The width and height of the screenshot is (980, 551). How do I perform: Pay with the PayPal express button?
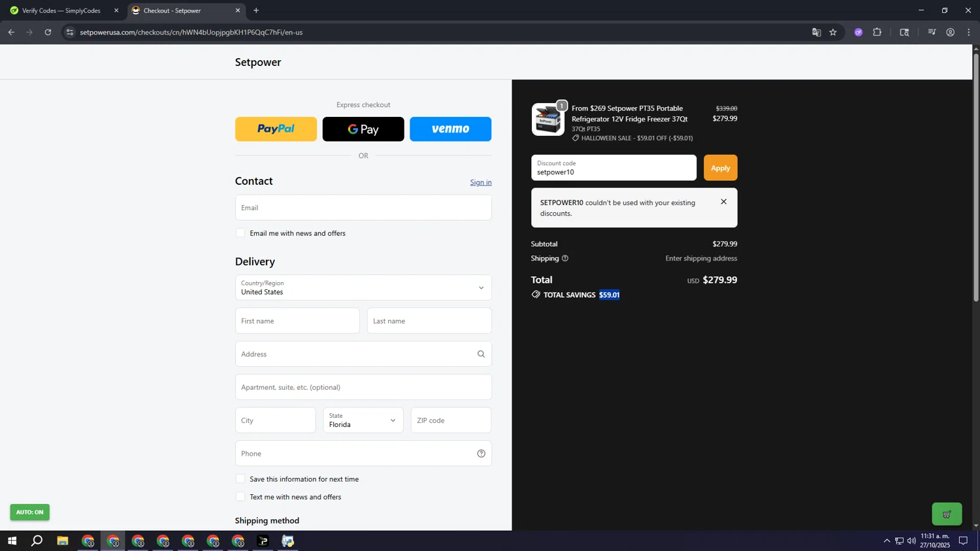[276, 129]
